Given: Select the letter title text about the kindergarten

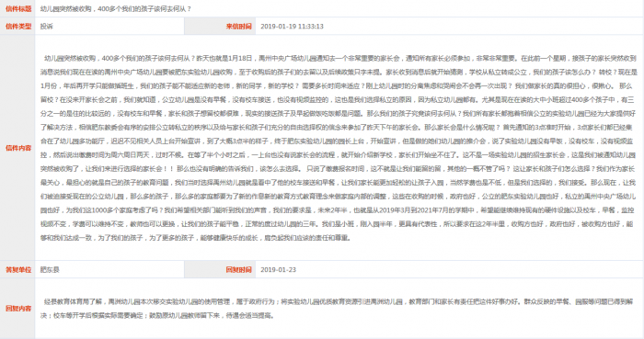Looking at the screenshot, I should pos(116,8).
